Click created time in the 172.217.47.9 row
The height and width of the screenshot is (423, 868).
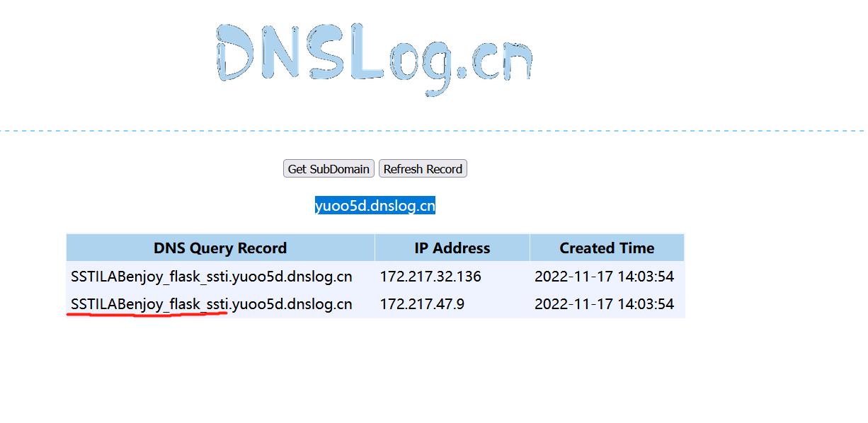pyautogui.click(x=604, y=305)
